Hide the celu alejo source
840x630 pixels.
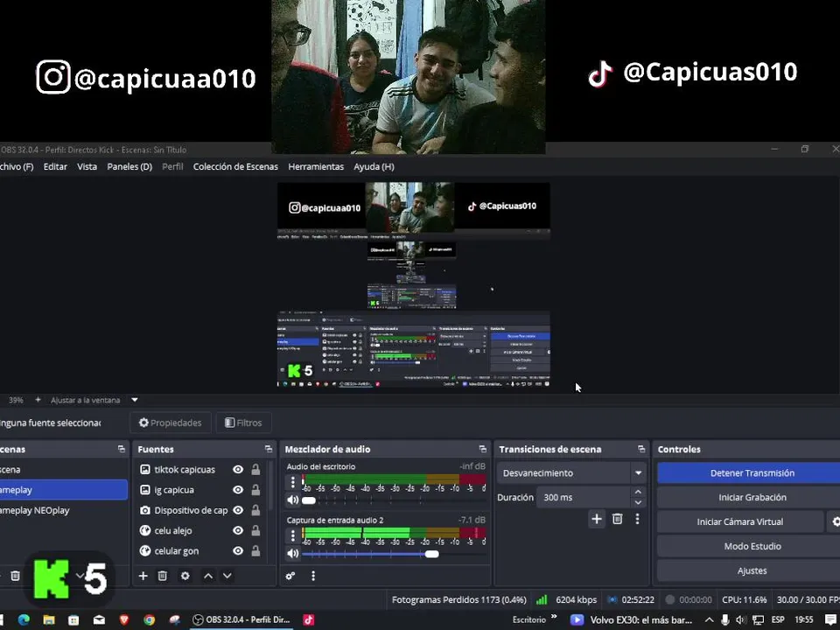pos(238,530)
